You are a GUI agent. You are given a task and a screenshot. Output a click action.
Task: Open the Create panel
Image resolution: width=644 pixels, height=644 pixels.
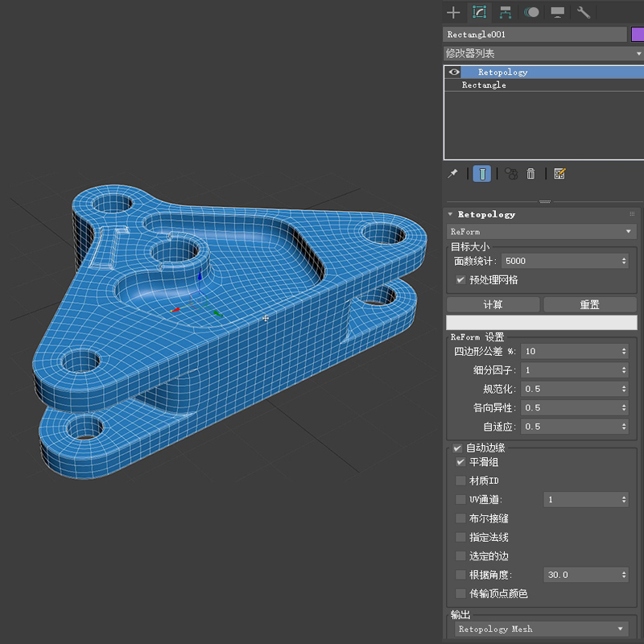tap(452, 12)
